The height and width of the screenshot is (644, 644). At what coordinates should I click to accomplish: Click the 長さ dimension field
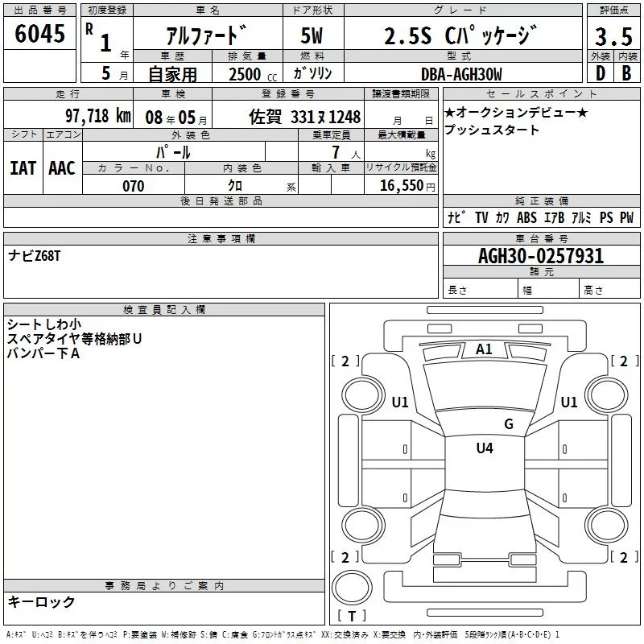(481, 290)
